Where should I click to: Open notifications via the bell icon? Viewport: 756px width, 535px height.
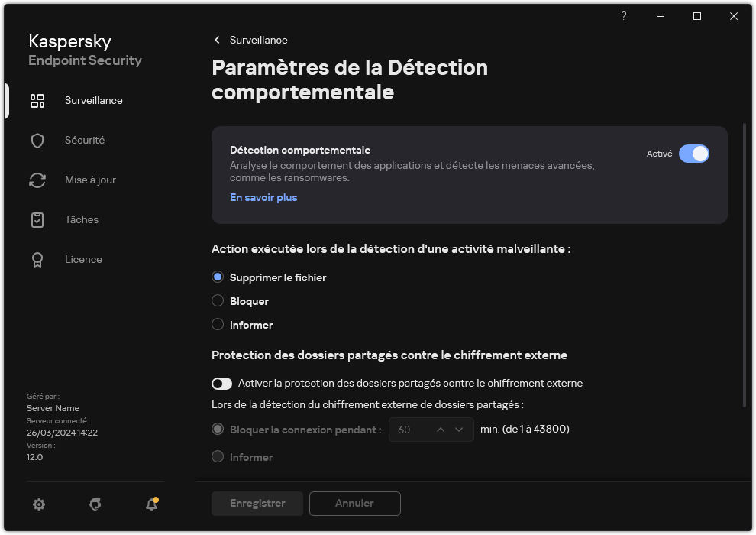click(x=151, y=504)
